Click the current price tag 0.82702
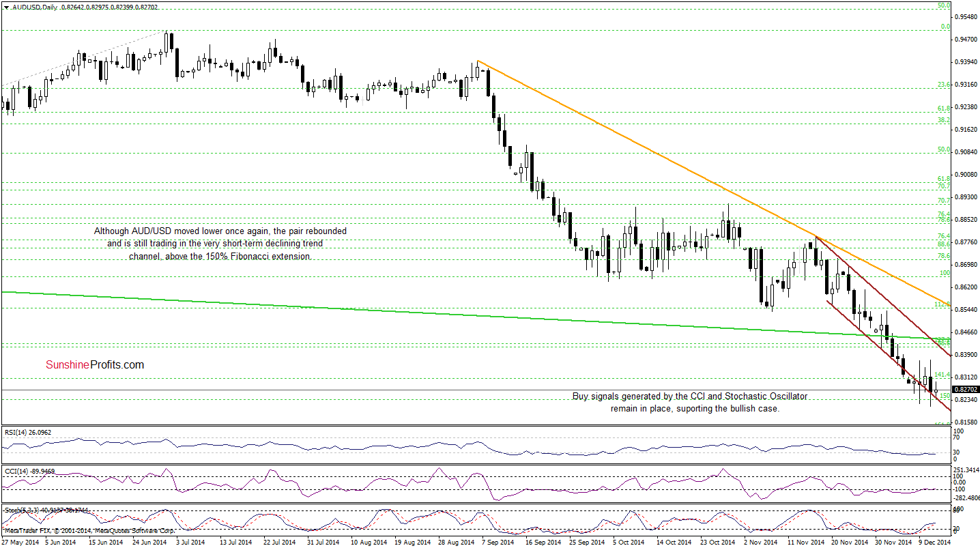This screenshot has height=548, width=980. [966, 390]
